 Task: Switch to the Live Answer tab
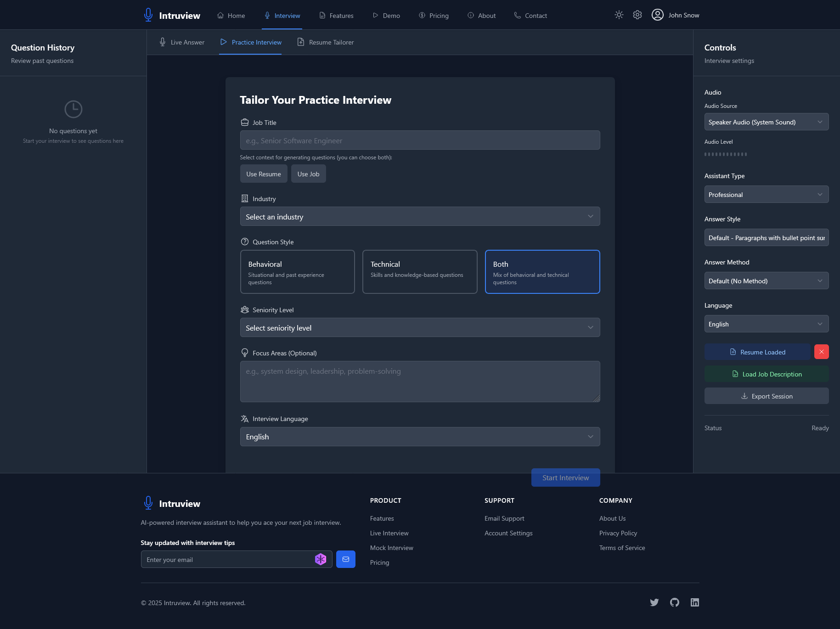click(x=182, y=42)
